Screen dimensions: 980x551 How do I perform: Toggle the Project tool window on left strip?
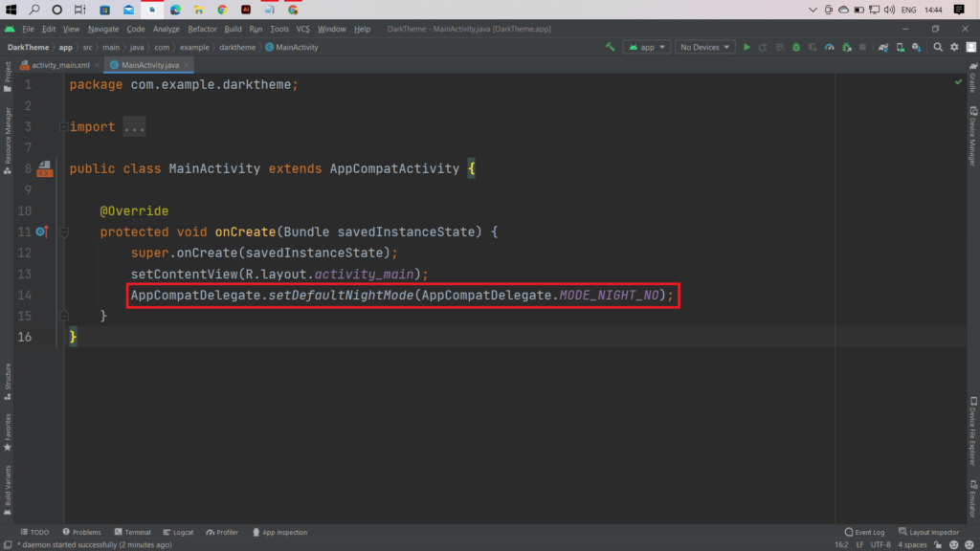pyautogui.click(x=8, y=77)
